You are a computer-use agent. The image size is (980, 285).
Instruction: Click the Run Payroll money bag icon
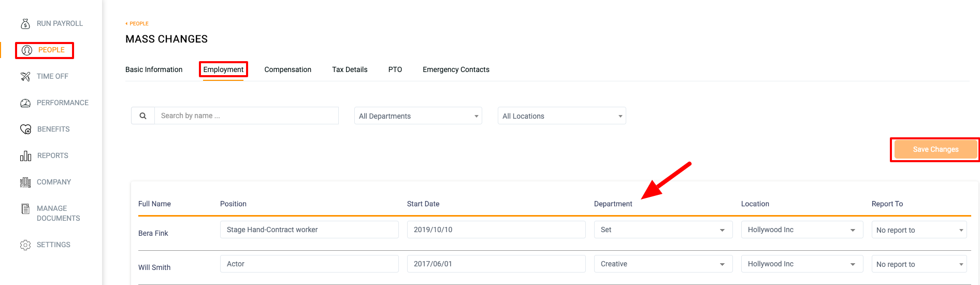pyautogui.click(x=25, y=24)
